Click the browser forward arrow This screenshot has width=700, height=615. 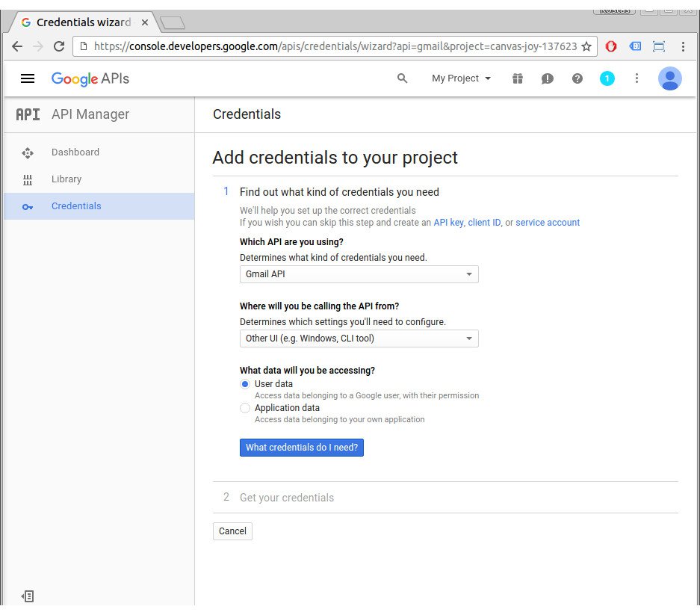pyautogui.click(x=38, y=46)
